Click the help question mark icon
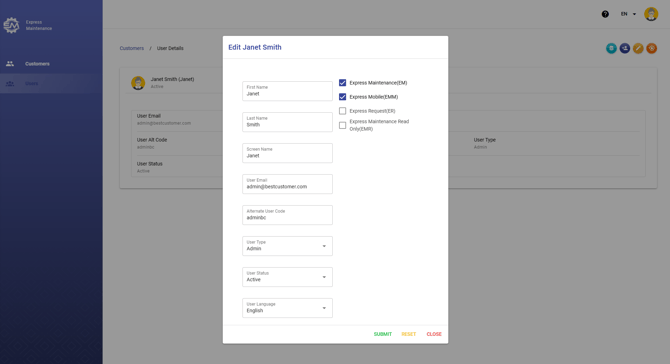The height and width of the screenshot is (364, 670). click(x=605, y=14)
